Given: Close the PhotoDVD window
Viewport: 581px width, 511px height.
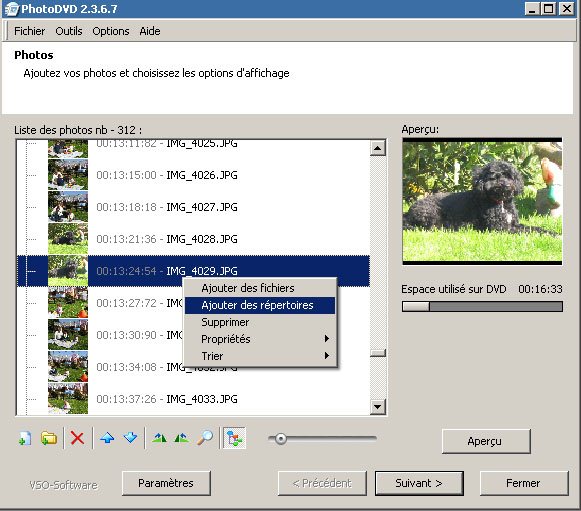Looking at the screenshot, I should point(567,9).
